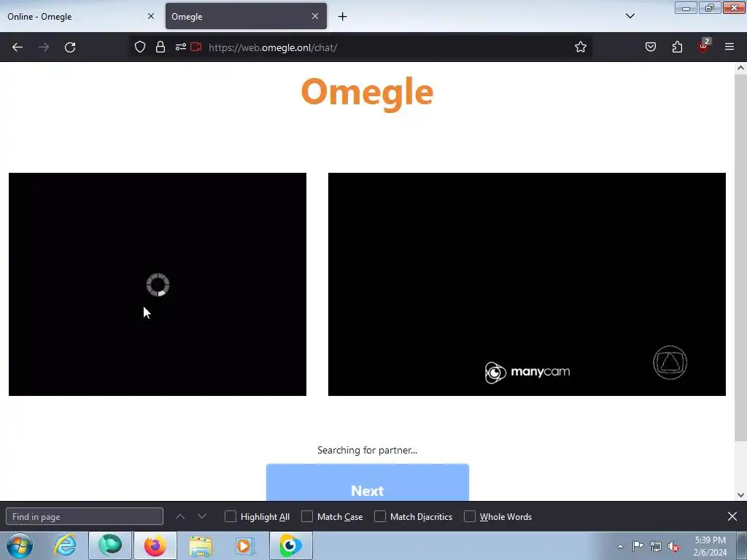Open site permissions icon in address bar
The width and height of the screenshot is (747, 560).
click(181, 47)
